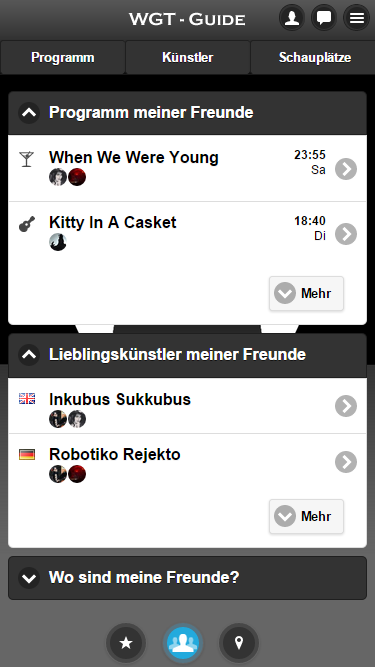
Task: Select red friend avatar under Robotiko Rejekto
Action: [x=77, y=474]
